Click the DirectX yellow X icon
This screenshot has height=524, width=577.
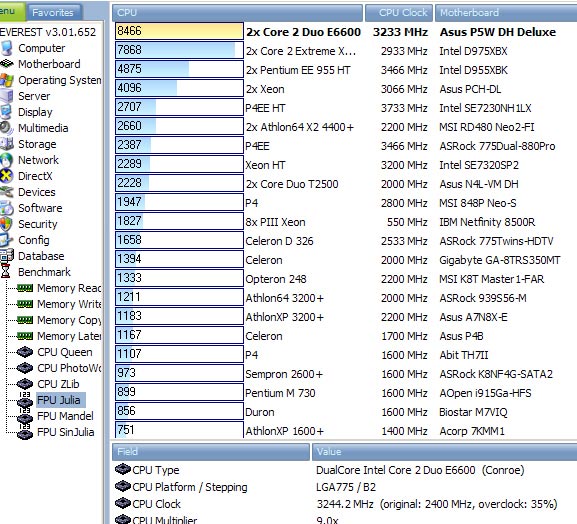click(x=6, y=176)
